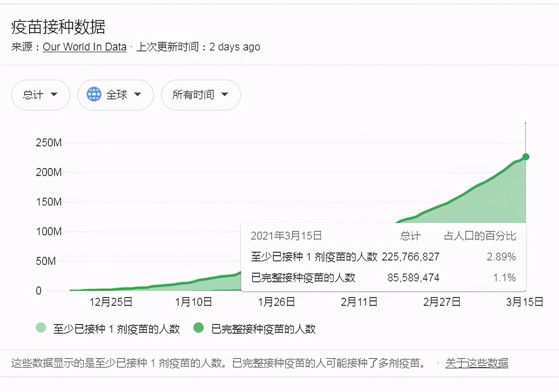Click the March 15 data point on the chart
The height and width of the screenshot is (392, 559).
pyautogui.click(x=525, y=157)
